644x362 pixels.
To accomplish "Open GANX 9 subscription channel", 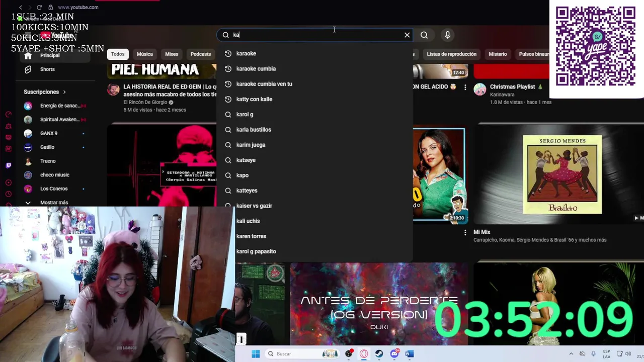I will [x=55, y=133].
